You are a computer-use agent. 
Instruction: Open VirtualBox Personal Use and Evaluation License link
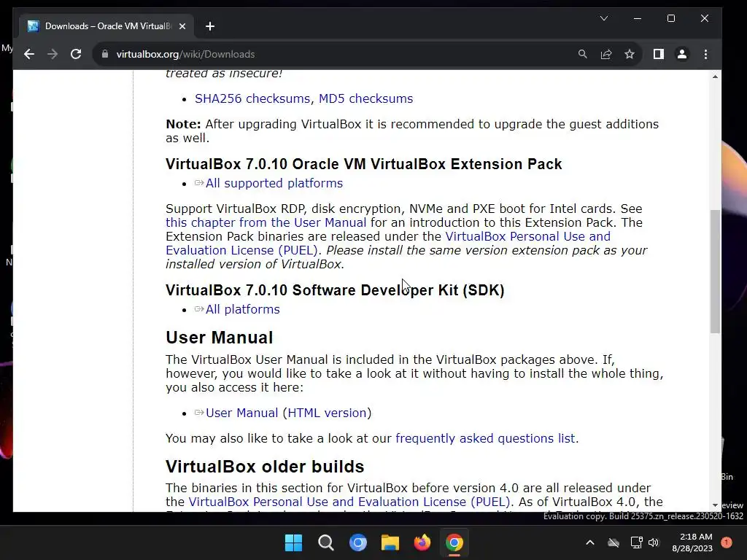388,244
